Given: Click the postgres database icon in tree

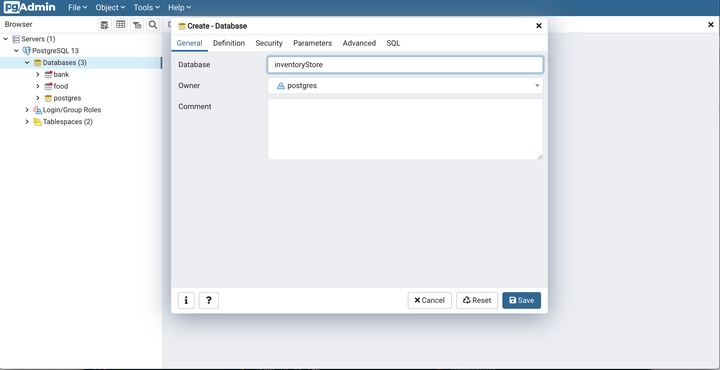Looking at the screenshot, I should [x=48, y=98].
